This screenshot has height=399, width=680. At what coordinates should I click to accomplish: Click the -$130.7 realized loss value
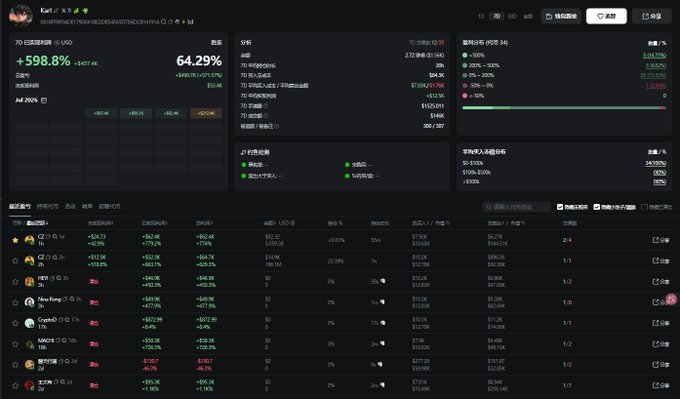[x=150, y=361]
